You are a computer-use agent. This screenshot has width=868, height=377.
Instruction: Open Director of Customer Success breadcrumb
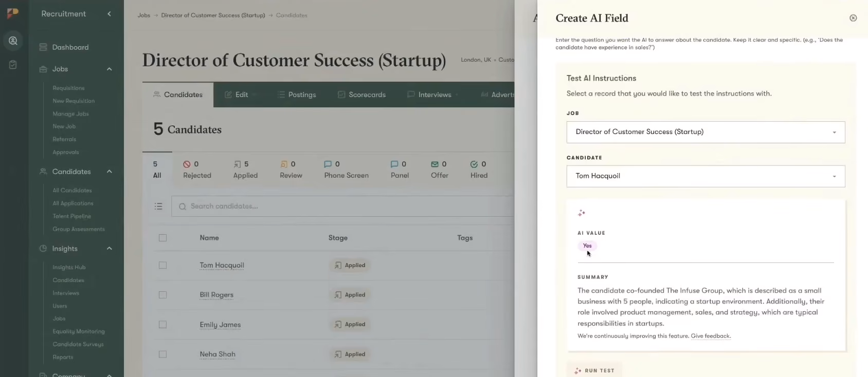click(x=213, y=15)
